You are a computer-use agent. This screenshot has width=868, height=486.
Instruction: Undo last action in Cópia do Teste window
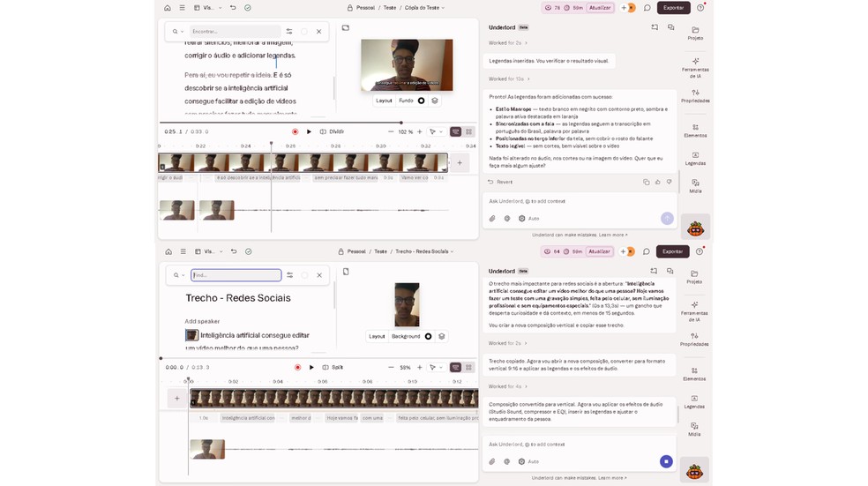(x=233, y=8)
